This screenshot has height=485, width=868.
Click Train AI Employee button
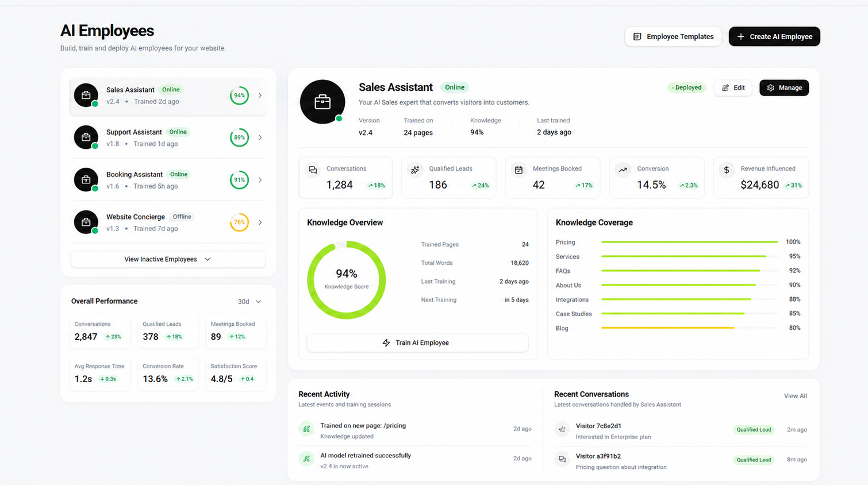[x=417, y=343]
